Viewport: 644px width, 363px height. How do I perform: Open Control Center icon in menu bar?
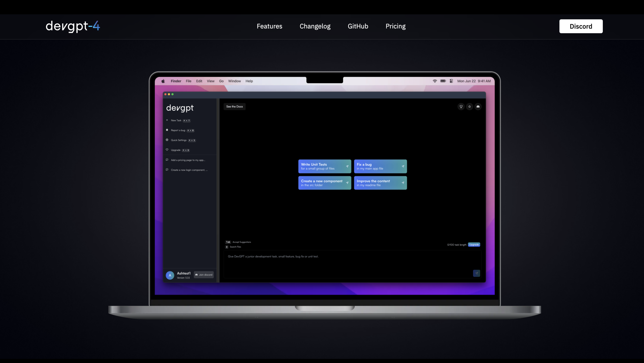[451, 81]
